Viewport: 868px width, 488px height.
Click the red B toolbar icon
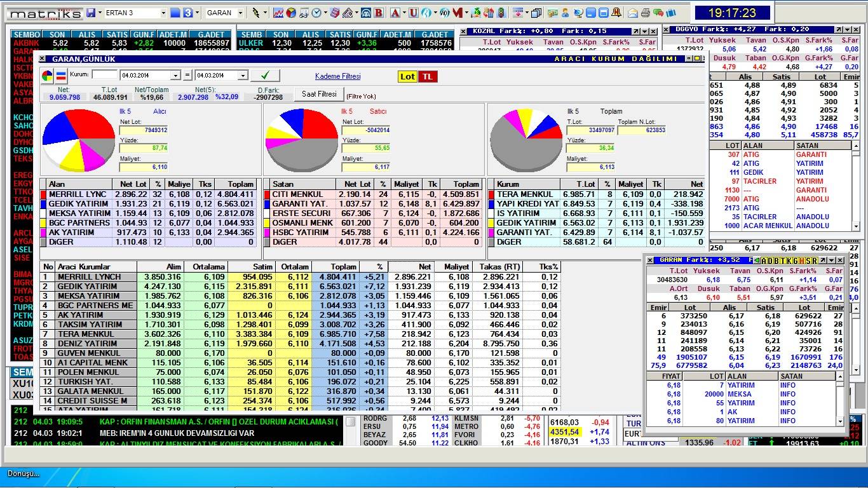(x=379, y=13)
